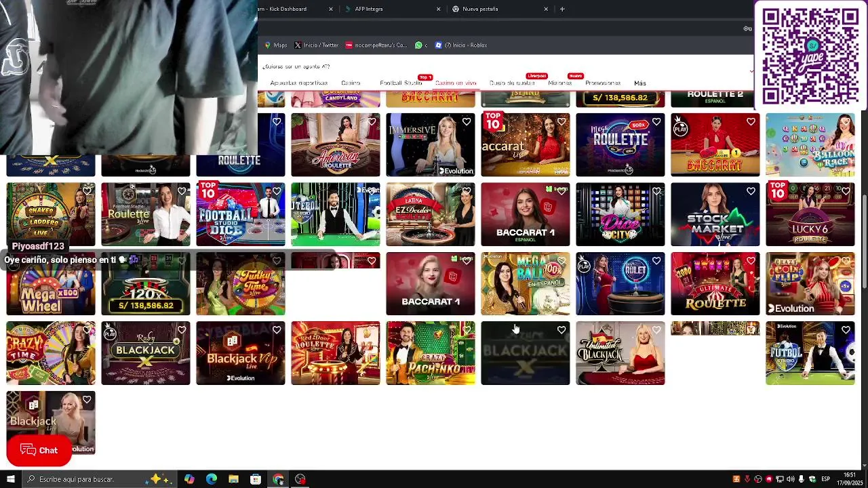Switch to Chrome in the taskbar
The image size is (868, 488).
click(278, 479)
